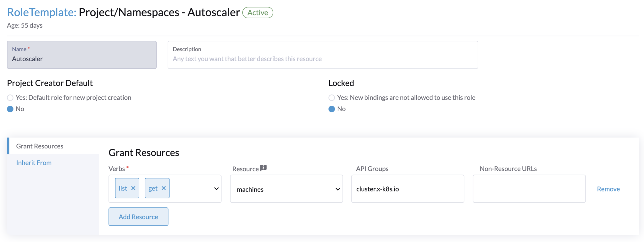The height and width of the screenshot is (242, 644).
Task: Click the Remove link for machines row
Action: click(x=608, y=189)
